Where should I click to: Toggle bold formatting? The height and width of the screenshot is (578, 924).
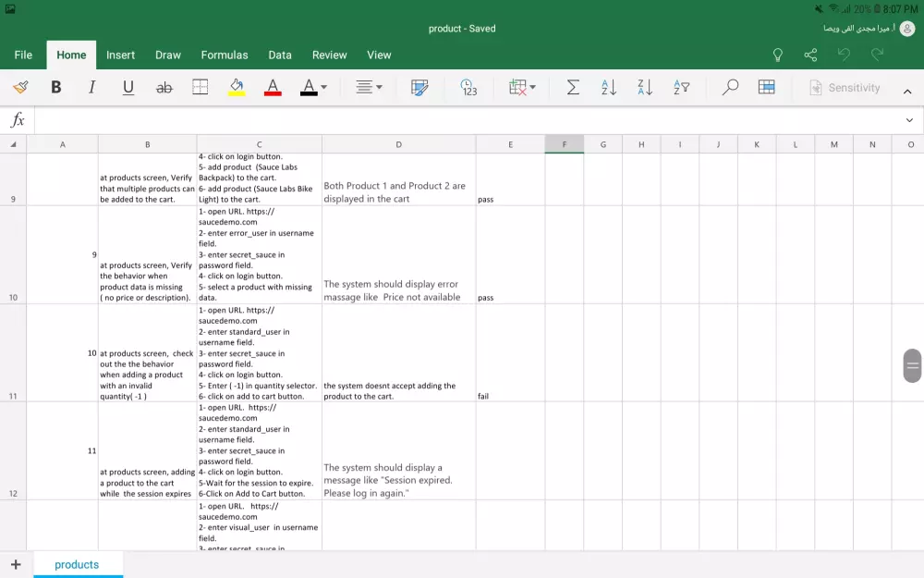(56, 88)
